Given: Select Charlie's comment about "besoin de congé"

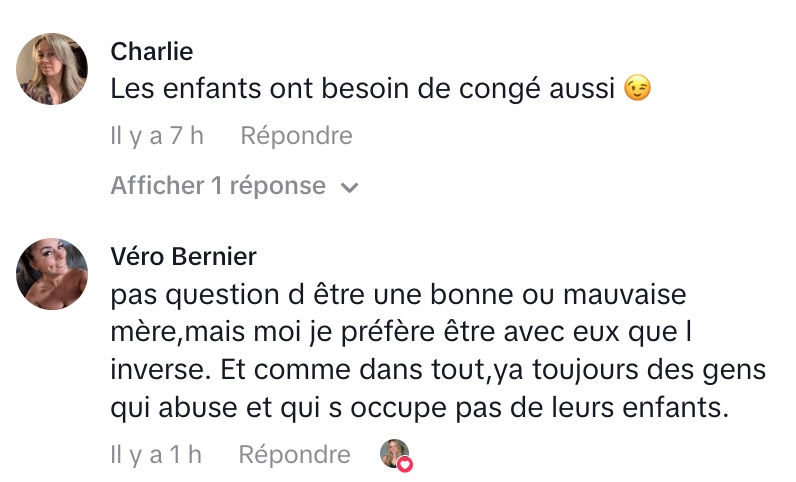Looking at the screenshot, I should 361,89.
